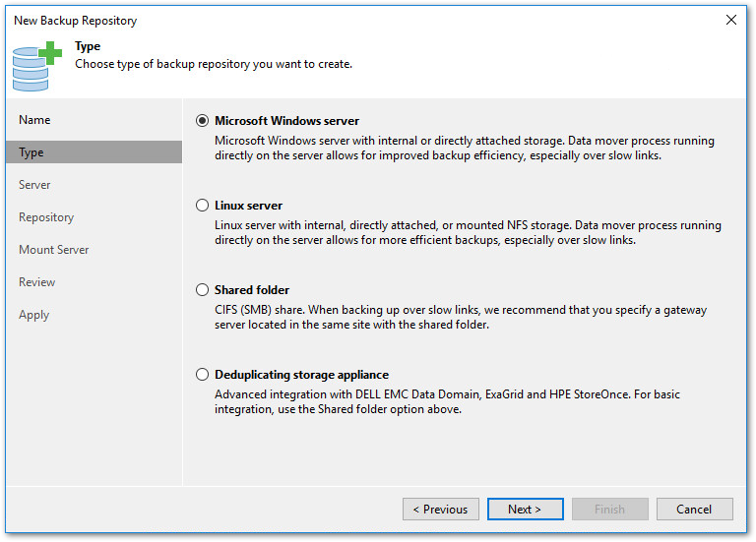The width and height of the screenshot is (756, 542).
Task: Select Deduplicating storage appliance radio option
Action: (203, 375)
